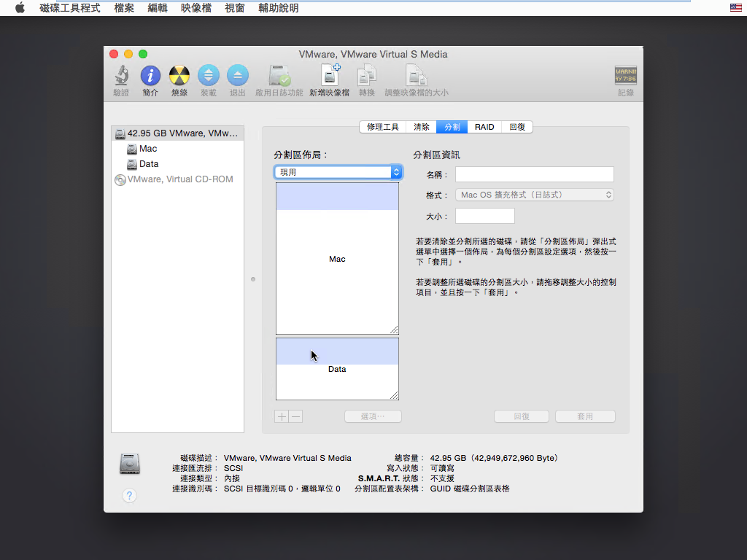747x560 pixels.
Task: Click the Burn (燒錄) toolbar icon
Action: coord(179,76)
